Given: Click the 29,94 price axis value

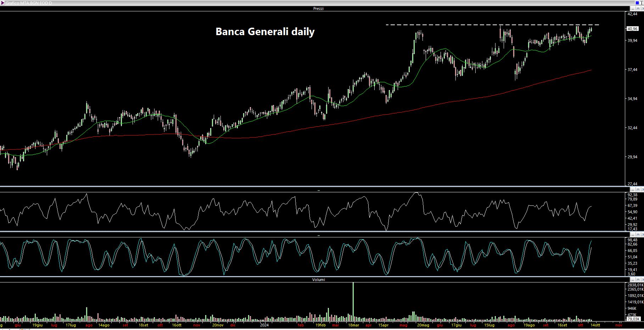Looking at the screenshot, I should pyautogui.click(x=632, y=157).
